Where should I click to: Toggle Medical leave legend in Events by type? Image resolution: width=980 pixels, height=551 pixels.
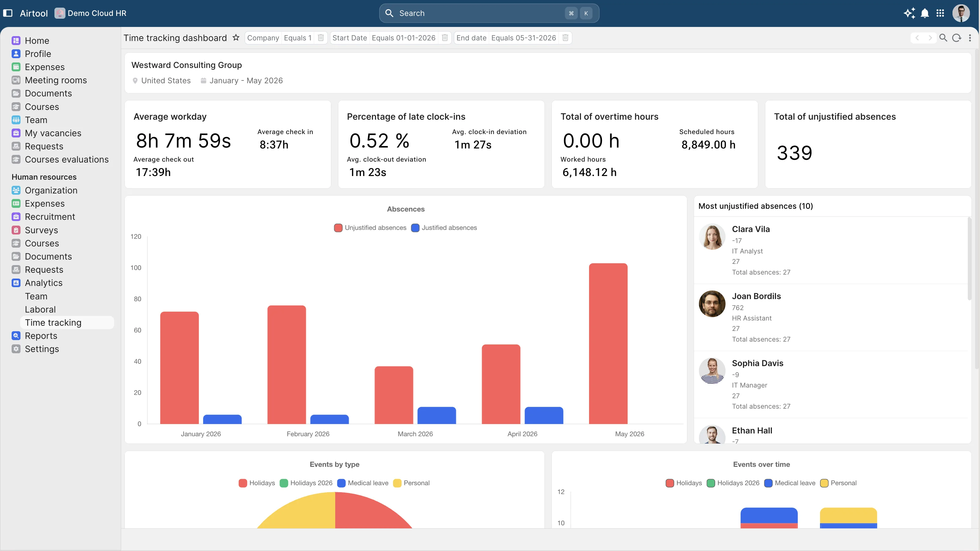[363, 483]
